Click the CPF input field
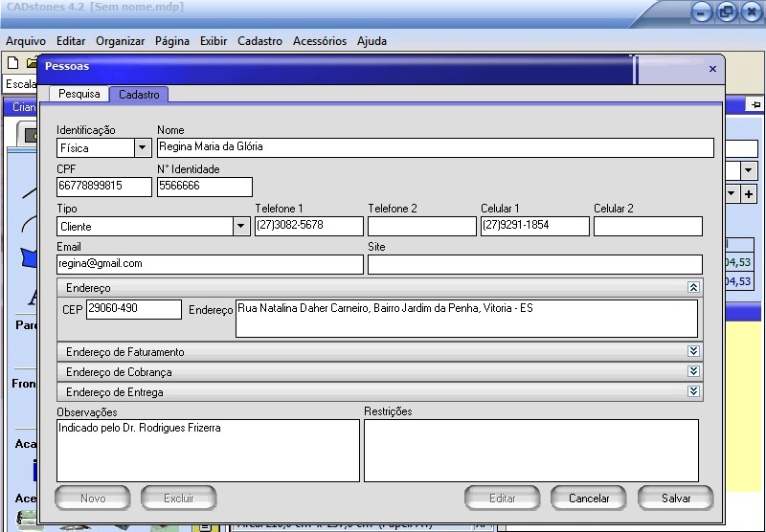The image size is (766, 532). (x=104, y=187)
